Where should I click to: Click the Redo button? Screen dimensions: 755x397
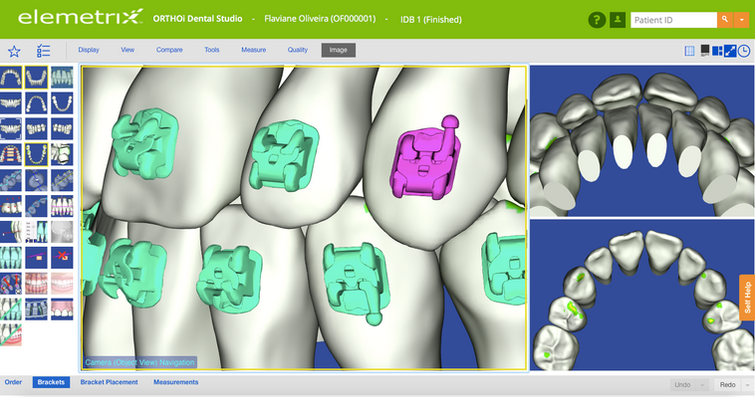[727, 385]
